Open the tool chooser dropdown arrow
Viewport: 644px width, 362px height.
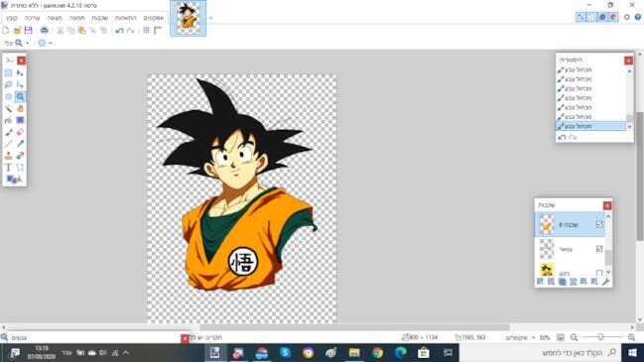point(27,43)
